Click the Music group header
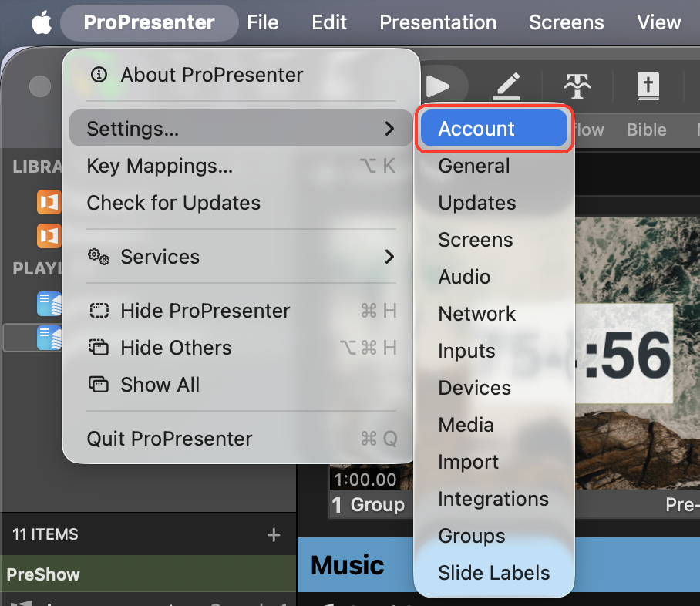Image resolution: width=700 pixels, height=606 pixels. tap(348, 565)
